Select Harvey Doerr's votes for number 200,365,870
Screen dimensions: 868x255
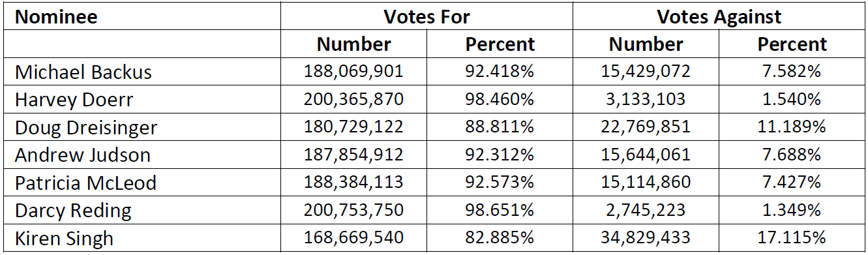coord(354,99)
